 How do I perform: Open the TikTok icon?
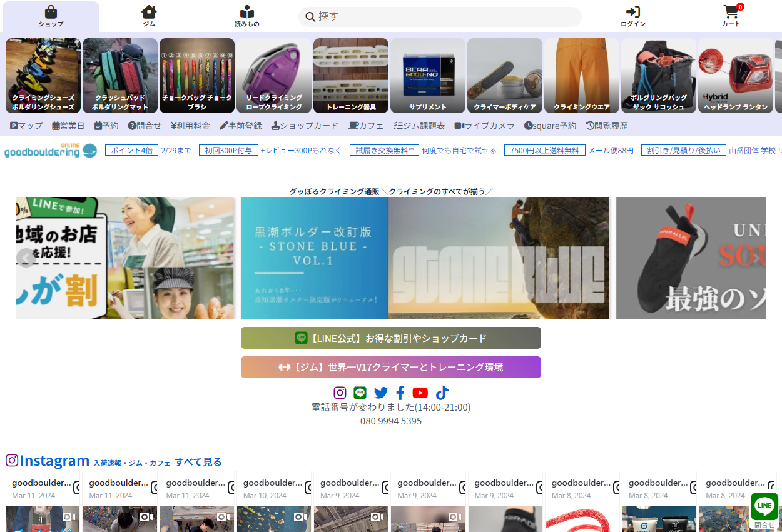click(442, 393)
